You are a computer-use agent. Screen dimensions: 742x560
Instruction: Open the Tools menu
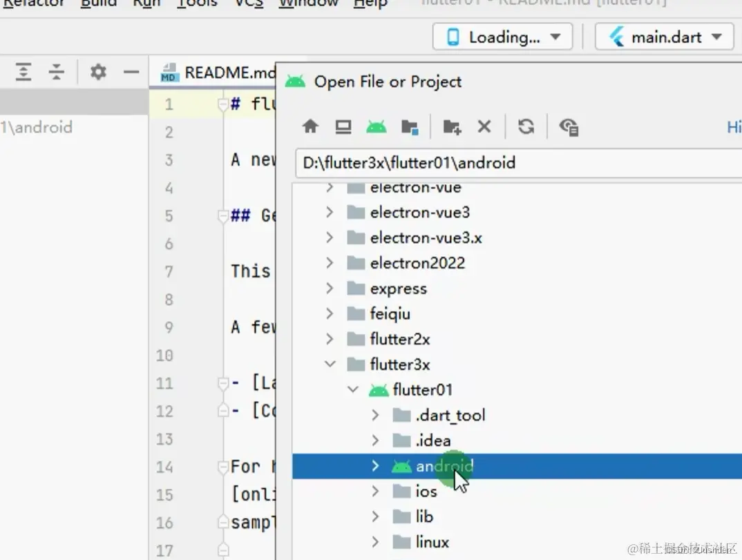point(197,3)
